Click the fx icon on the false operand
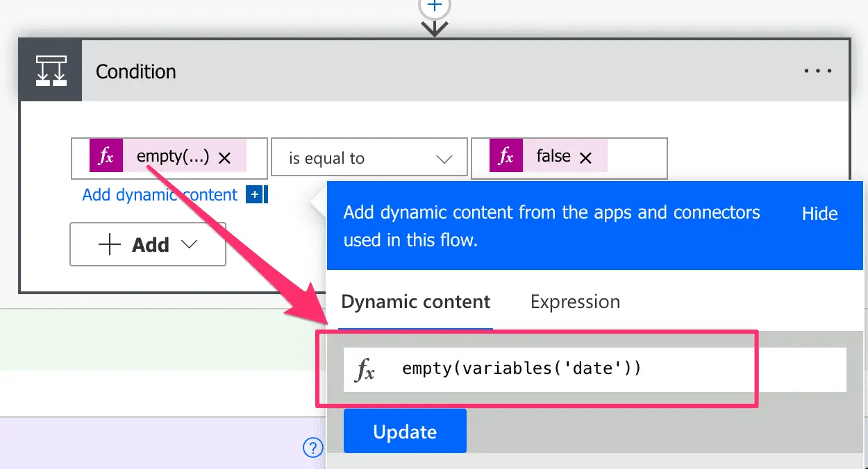 pos(506,157)
